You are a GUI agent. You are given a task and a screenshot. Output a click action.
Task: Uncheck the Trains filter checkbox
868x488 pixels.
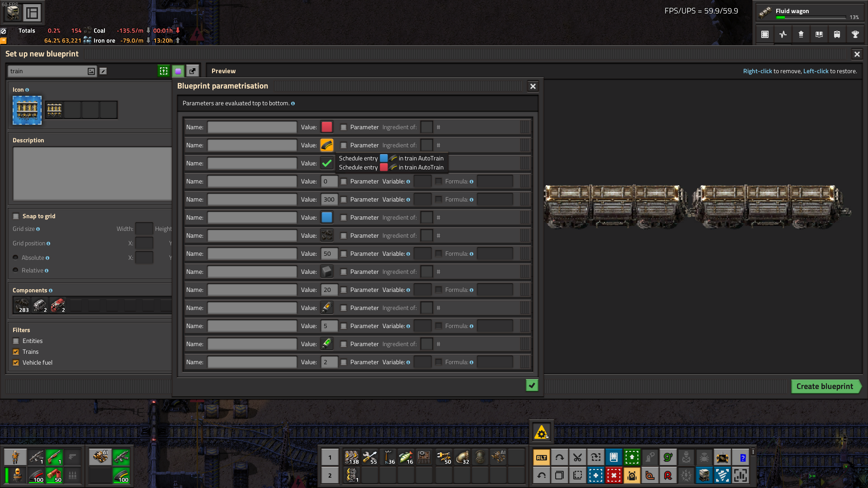[x=16, y=352]
